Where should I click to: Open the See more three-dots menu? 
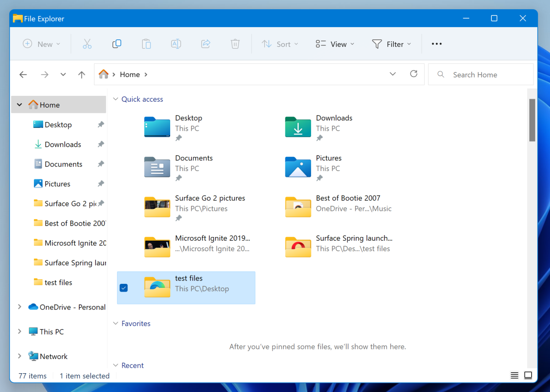[437, 44]
